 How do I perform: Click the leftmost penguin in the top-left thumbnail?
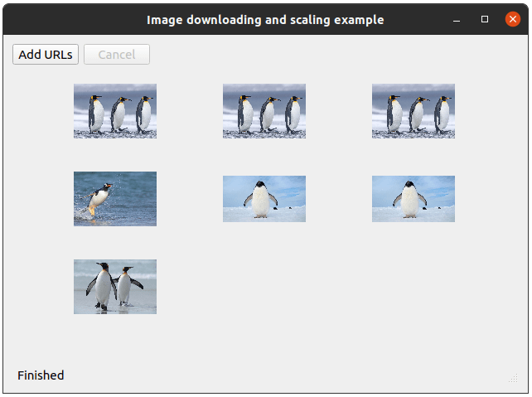coord(96,113)
